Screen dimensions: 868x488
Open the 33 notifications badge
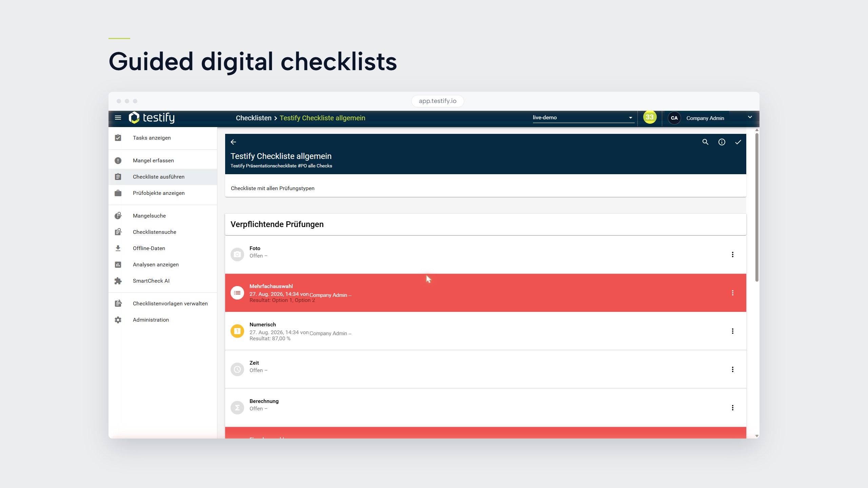click(x=650, y=117)
